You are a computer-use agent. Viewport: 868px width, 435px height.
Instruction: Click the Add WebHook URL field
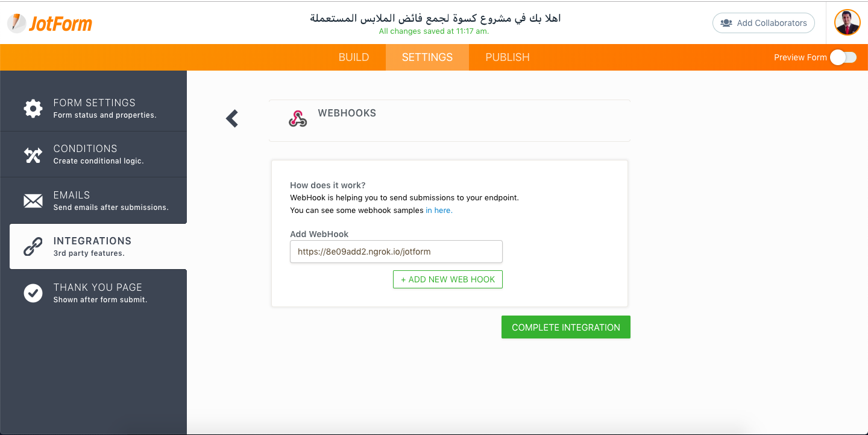point(396,252)
